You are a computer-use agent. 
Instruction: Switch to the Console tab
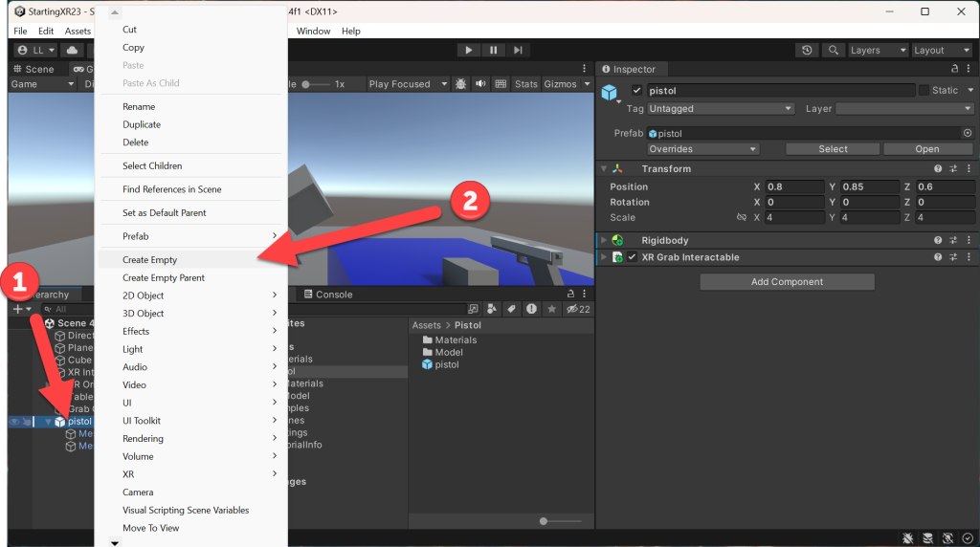point(328,295)
